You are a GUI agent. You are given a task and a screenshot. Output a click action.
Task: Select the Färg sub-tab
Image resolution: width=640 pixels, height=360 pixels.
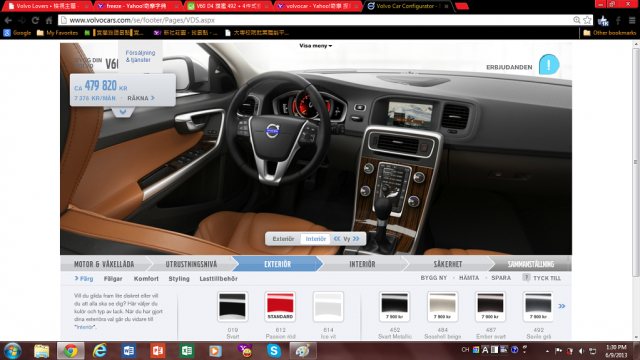[84, 278]
